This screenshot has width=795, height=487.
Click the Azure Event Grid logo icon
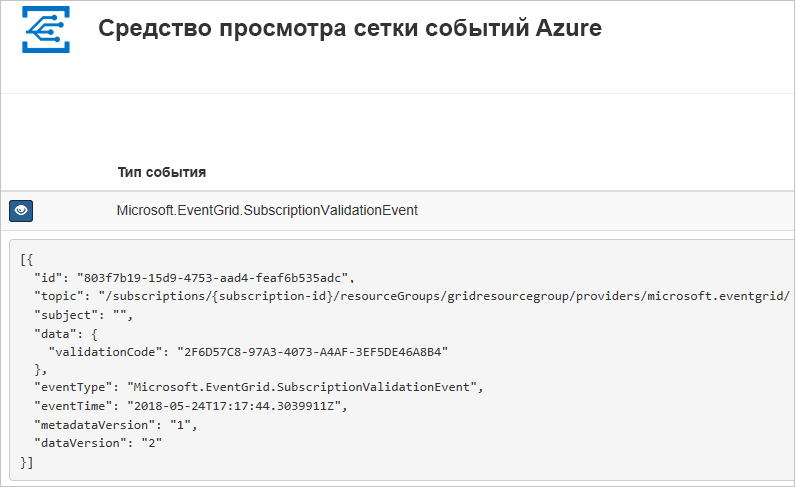pyautogui.click(x=46, y=29)
